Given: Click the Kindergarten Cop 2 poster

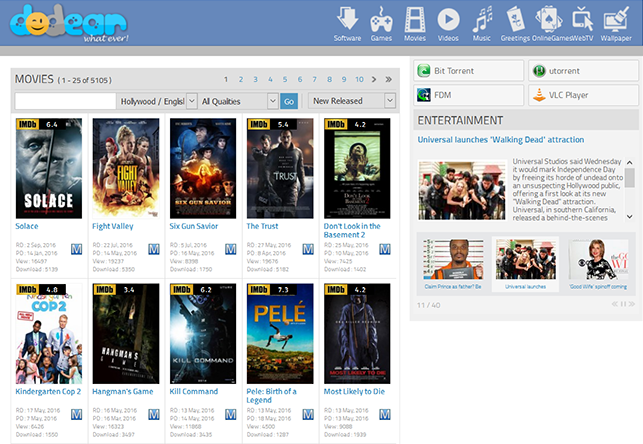Looking at the screenshot, I should pos(49,333).
